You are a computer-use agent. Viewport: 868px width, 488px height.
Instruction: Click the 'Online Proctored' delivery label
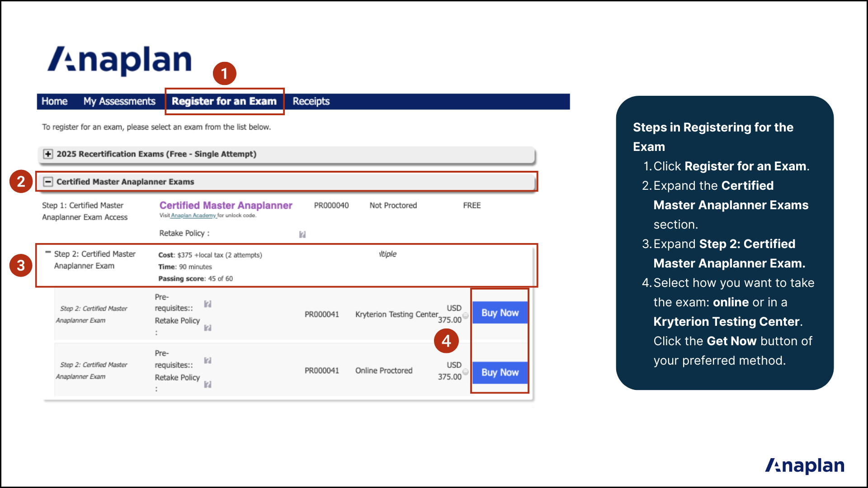(x=384, y=371)
